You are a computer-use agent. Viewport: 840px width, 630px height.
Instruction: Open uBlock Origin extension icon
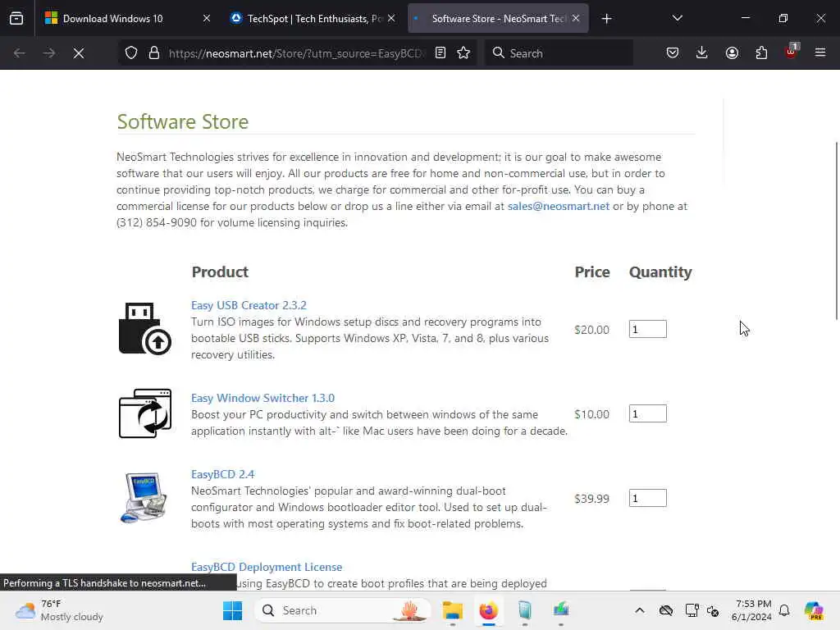pyautogui.click(x=792, y=52)
